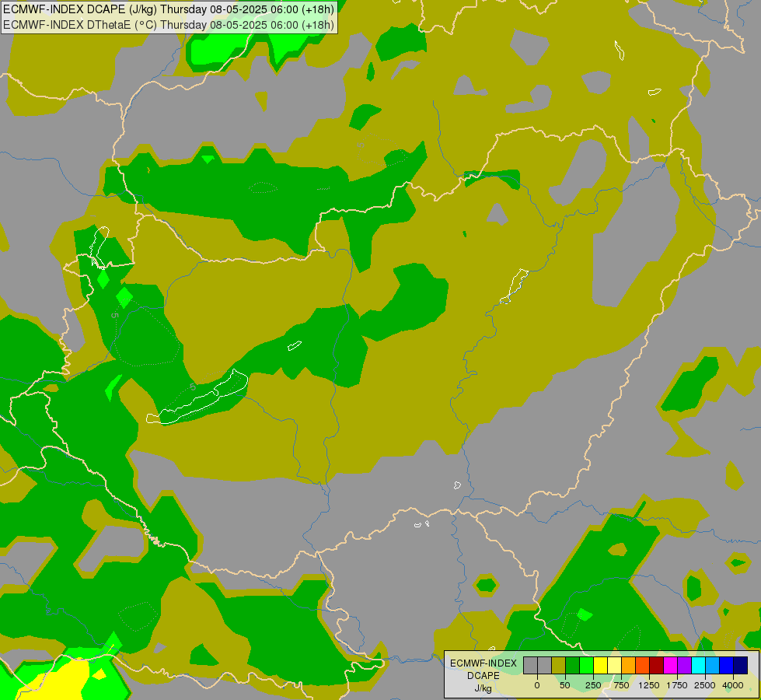Click the ECMWF-INDEX text in the legend

pos(483,663)
